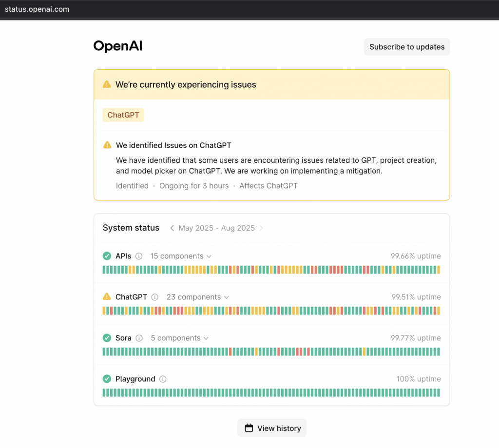Click the warning icon next to 'We identified Issues on ChatGPT'
Screen dimensions: 499x448
click(x=108, y=145)
